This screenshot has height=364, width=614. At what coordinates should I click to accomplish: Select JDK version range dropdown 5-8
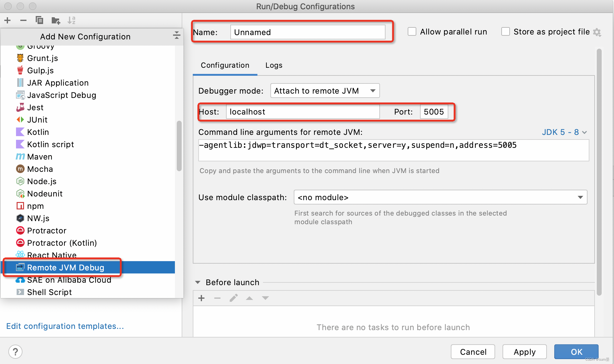tap(566, 132)
